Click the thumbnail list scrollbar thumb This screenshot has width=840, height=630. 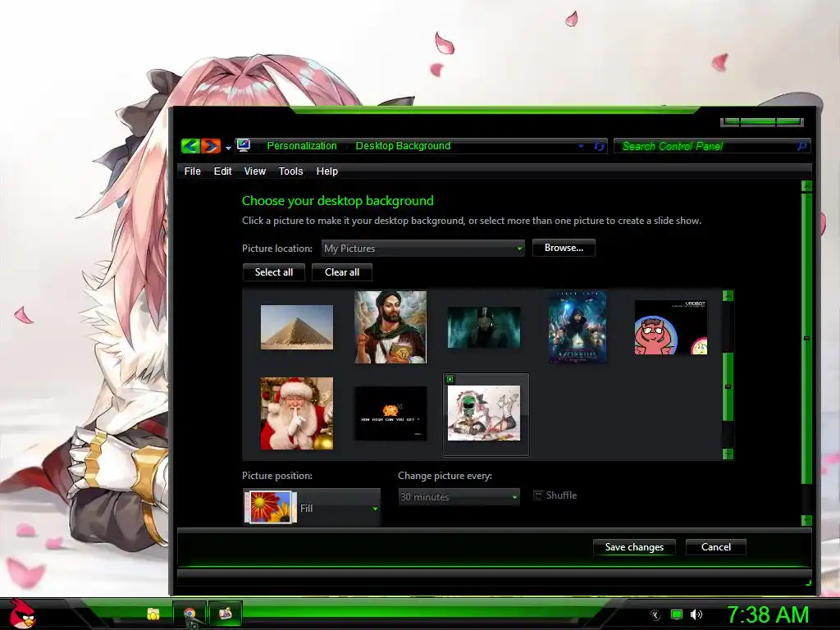728,387
